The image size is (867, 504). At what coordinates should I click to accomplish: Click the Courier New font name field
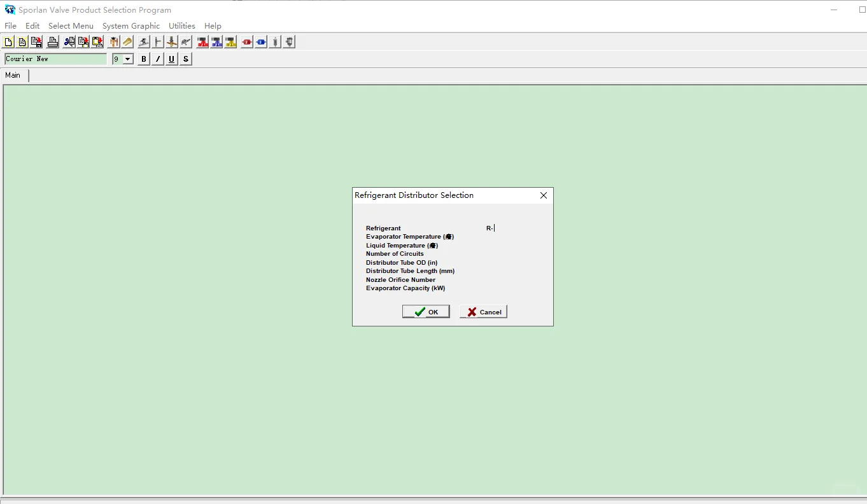click(55, 59)
